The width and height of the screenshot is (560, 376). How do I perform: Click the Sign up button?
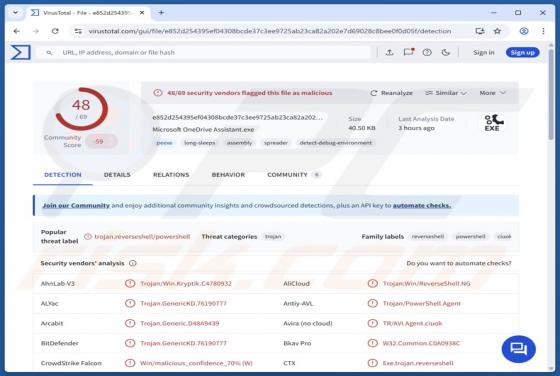522,52
